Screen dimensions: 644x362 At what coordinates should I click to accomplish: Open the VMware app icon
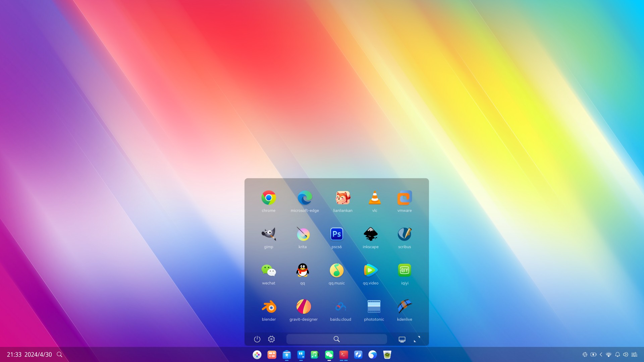405,198
